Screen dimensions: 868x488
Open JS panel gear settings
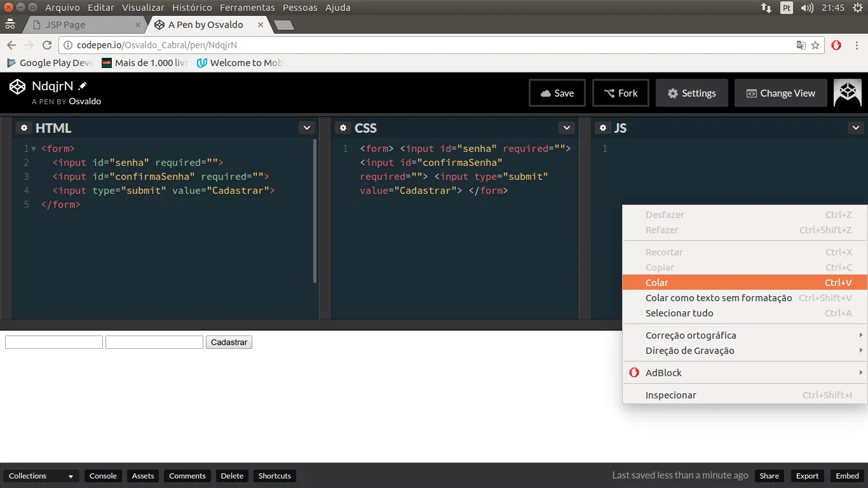(x=603, y=128)
